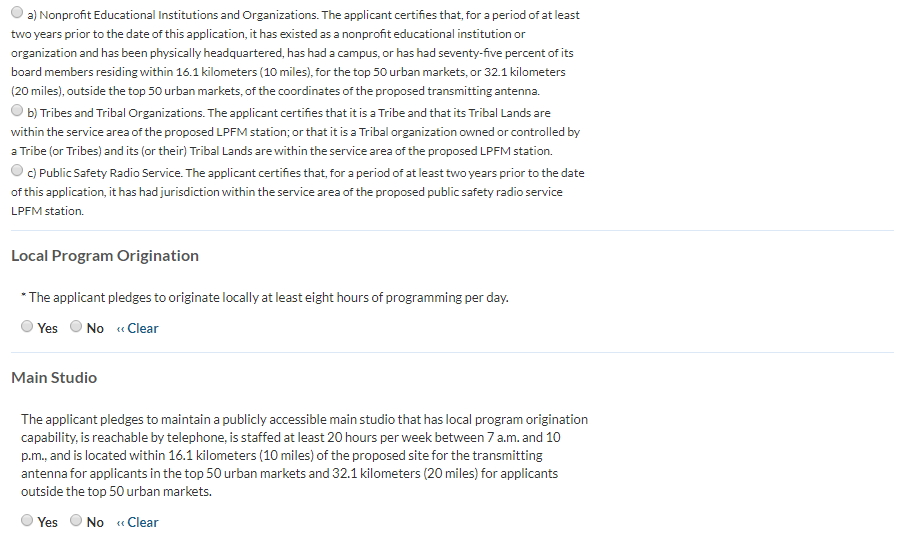
Task: Click the "No" label text under Main Studio
Action: click(95, 522)
